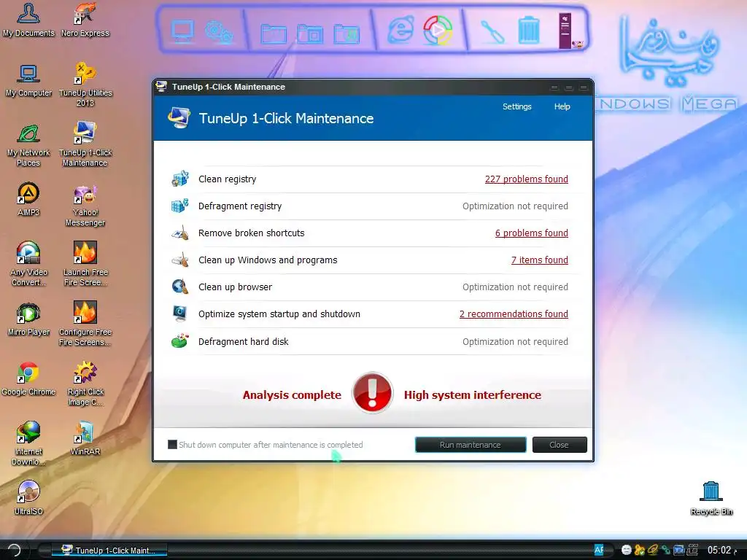Launch the Google Chrome desktop shortcut

28,378
